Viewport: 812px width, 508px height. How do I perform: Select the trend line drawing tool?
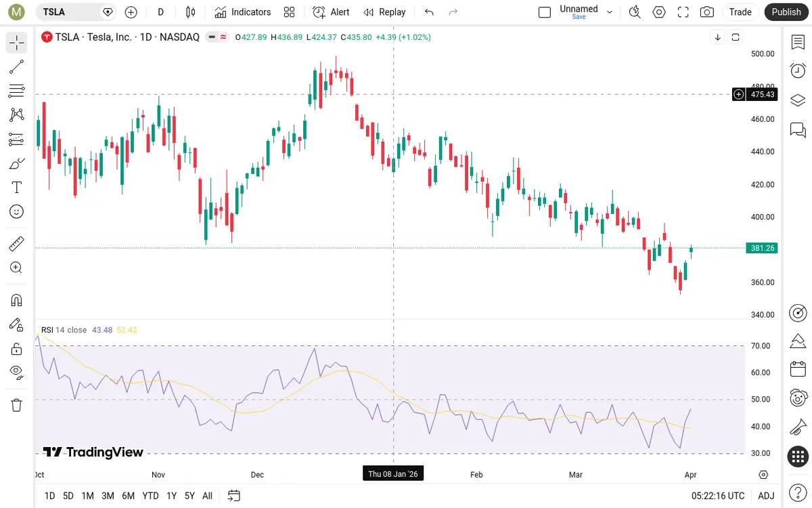(x=17, y=66)
